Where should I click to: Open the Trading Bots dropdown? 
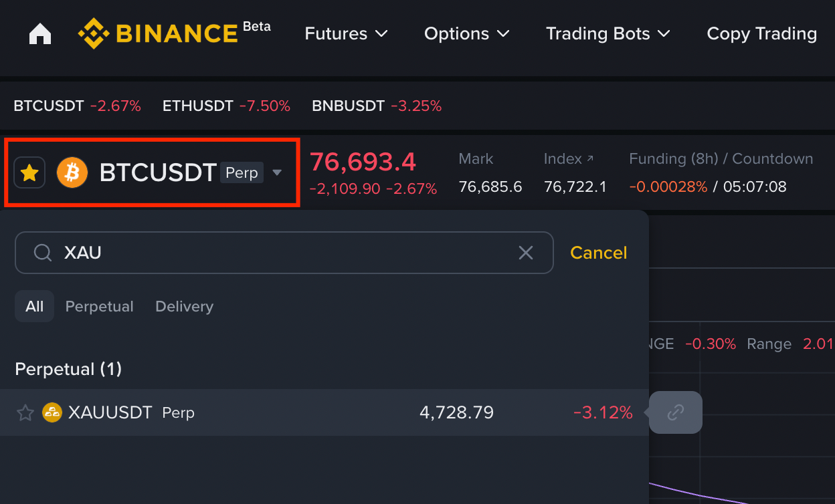pos(608,33)
